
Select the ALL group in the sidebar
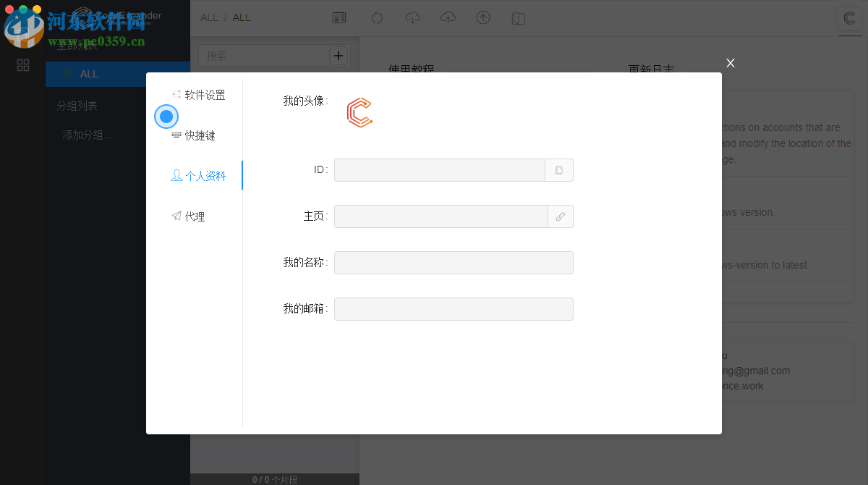coord(88,74)
